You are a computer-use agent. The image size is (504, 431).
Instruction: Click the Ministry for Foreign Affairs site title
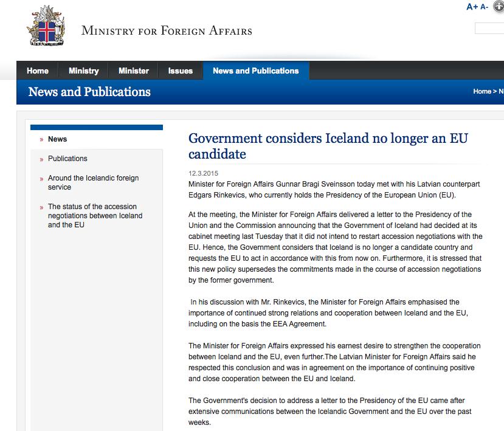click(x=167, y=30)
